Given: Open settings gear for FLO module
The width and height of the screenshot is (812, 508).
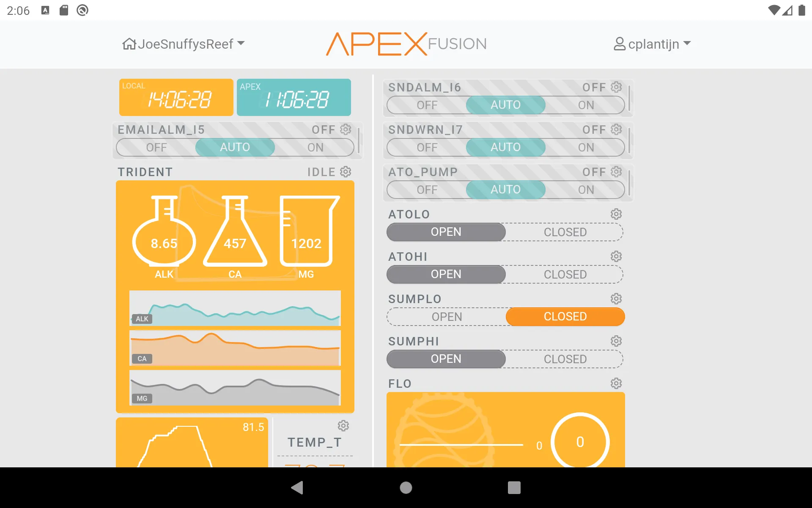Looking at the screenshot, I should [616, 384].
